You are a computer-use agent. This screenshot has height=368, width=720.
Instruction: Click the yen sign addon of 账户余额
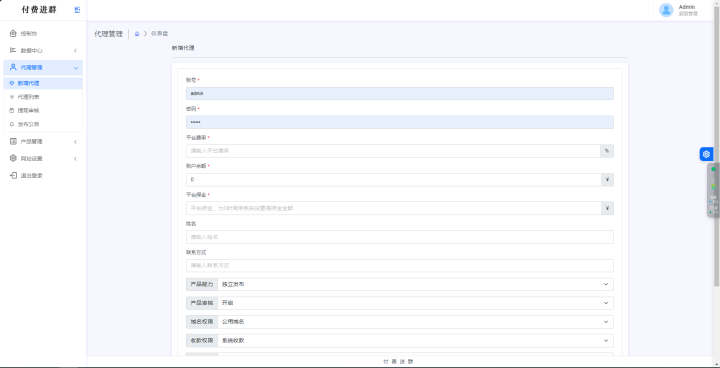607,180
